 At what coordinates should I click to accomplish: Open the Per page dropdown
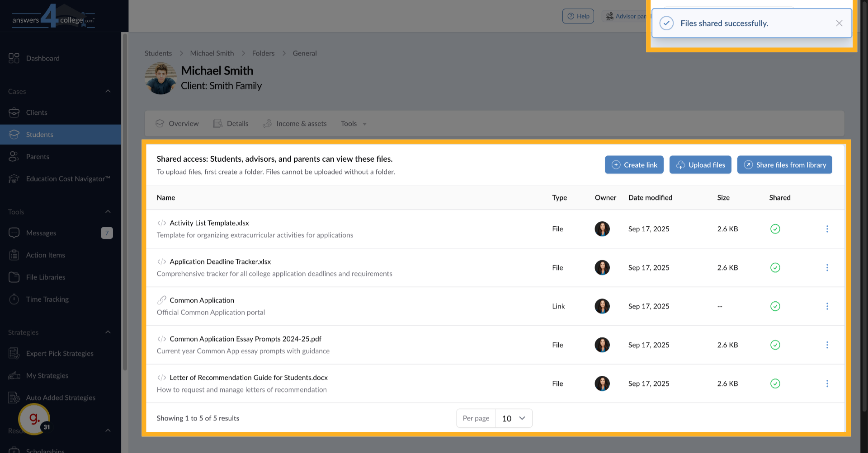point(514,418)
